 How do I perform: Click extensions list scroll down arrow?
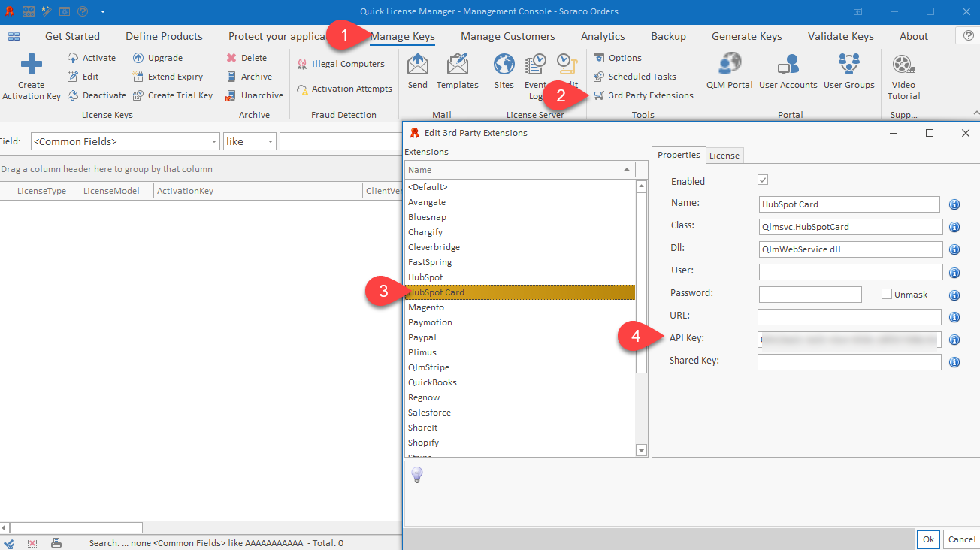[641, 450]
